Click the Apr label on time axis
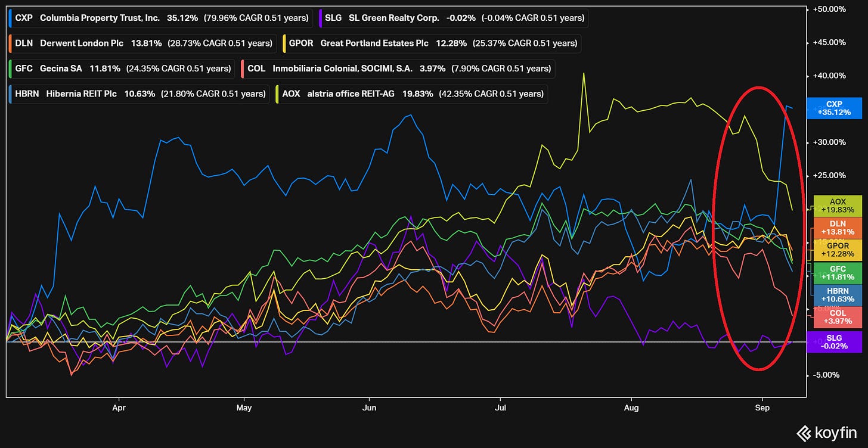868x448 pixels. point(119,408)
